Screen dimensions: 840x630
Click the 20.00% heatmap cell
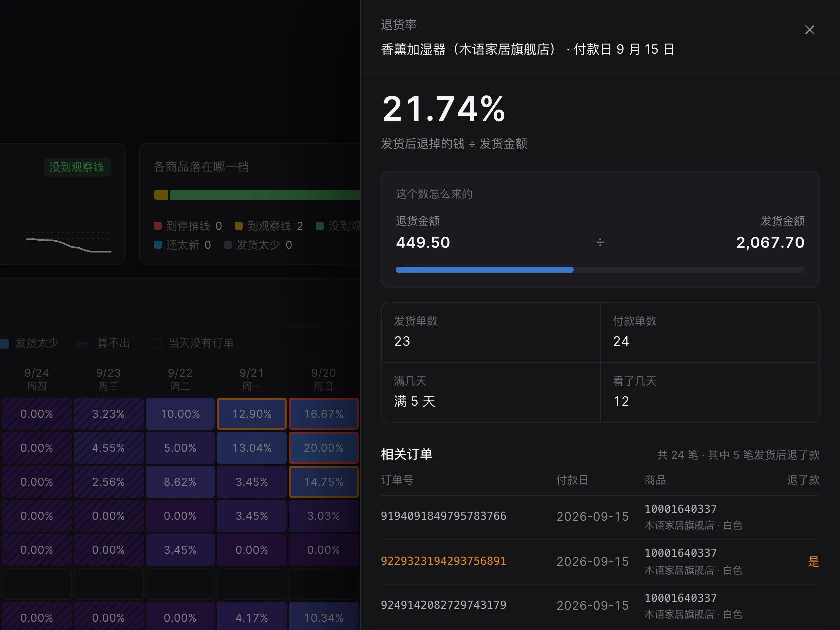click(x=324, y=448)
